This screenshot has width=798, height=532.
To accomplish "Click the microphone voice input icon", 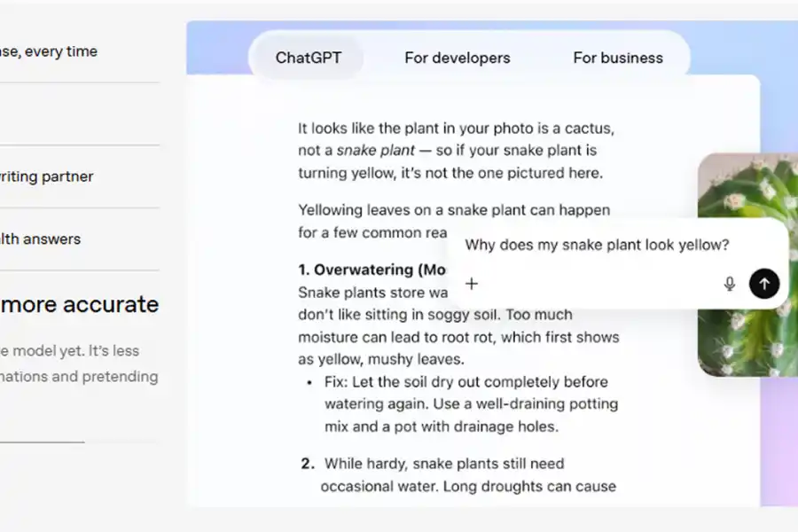I will click(730, 284).
